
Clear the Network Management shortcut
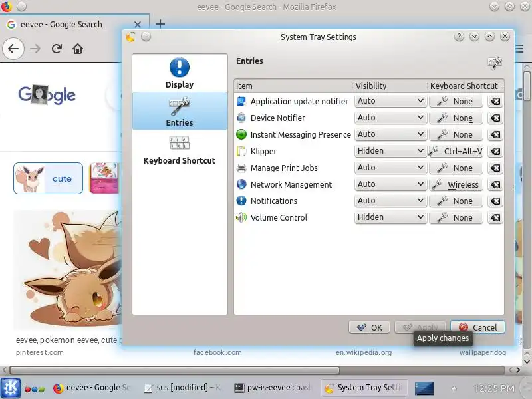click(x=495, y=185)
